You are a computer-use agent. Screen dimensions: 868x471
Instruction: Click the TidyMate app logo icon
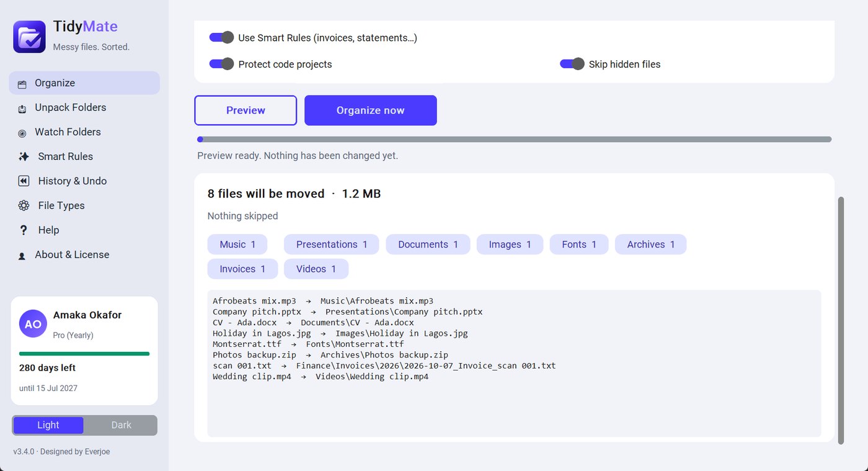point(29,37)
